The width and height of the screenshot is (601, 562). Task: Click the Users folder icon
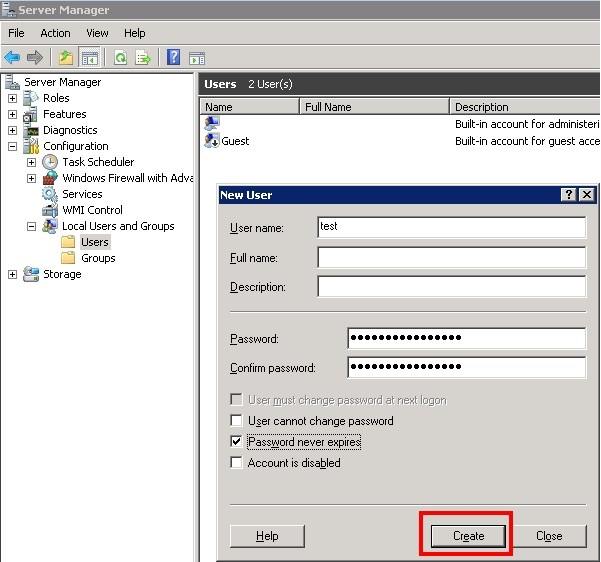[x=68, y=242]
